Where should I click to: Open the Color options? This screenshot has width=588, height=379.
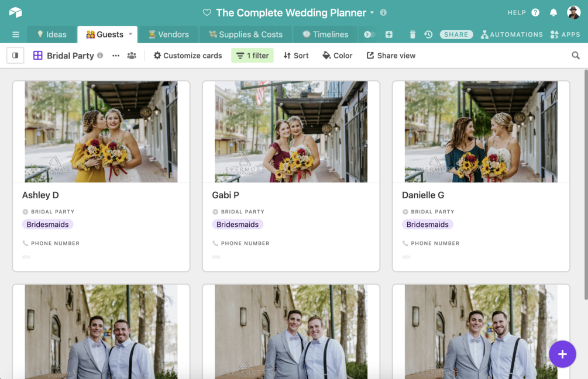pos(337,56)
